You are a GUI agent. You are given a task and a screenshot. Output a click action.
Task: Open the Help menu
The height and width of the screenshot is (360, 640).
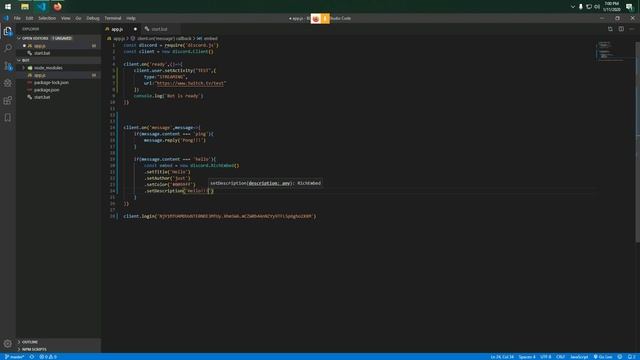(131, 18)
